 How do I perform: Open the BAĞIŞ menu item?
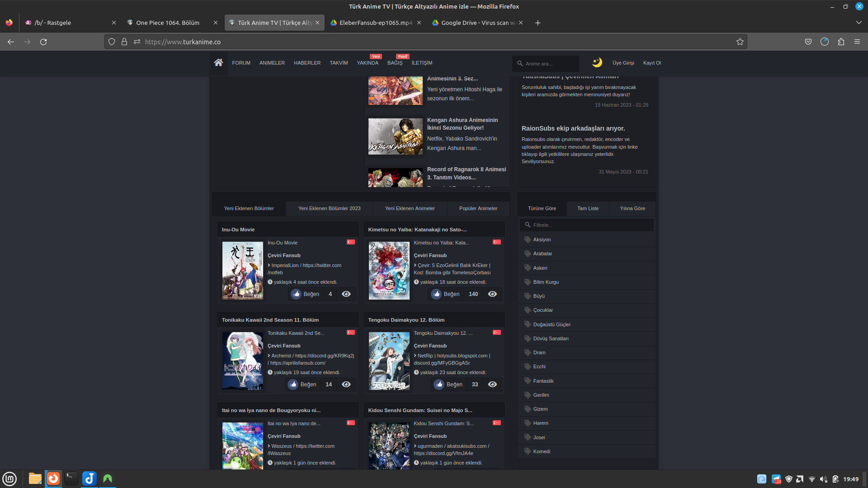pos(395,63)
